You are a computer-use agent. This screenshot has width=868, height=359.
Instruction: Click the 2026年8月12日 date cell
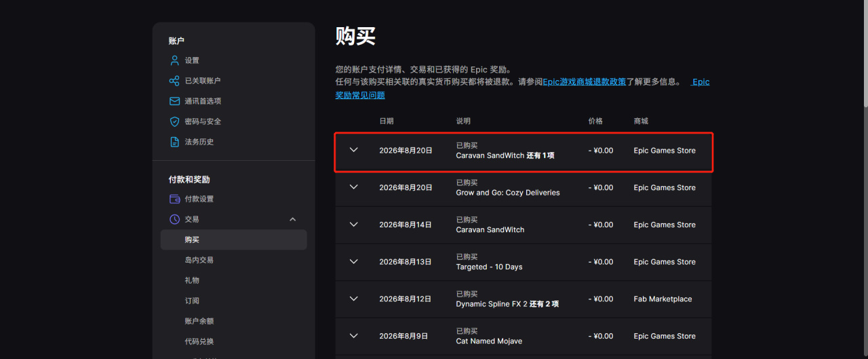pyautogui.click(x=406, y=299)
